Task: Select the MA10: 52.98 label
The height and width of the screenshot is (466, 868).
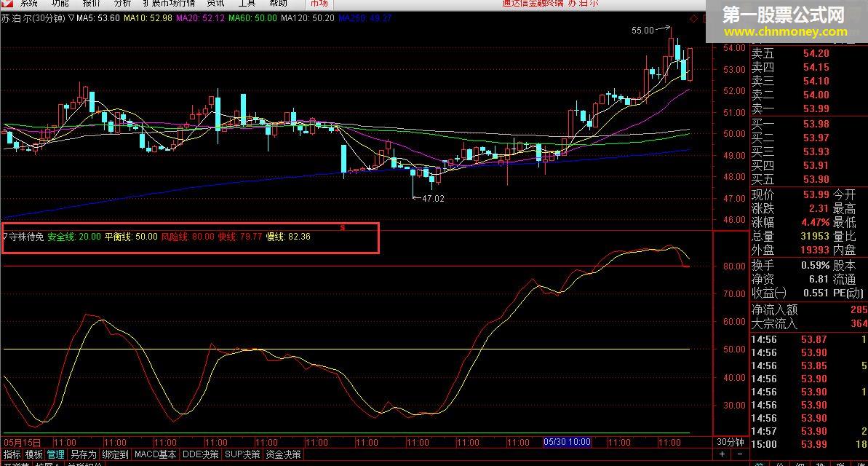Action: 148,18
